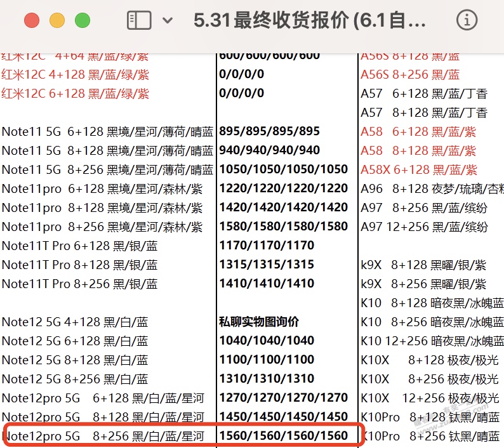Screen dimensions: 504x448
Task: Select Note11pro 8+256 黑境/星河/森林/紫
Action: [102, 227]
